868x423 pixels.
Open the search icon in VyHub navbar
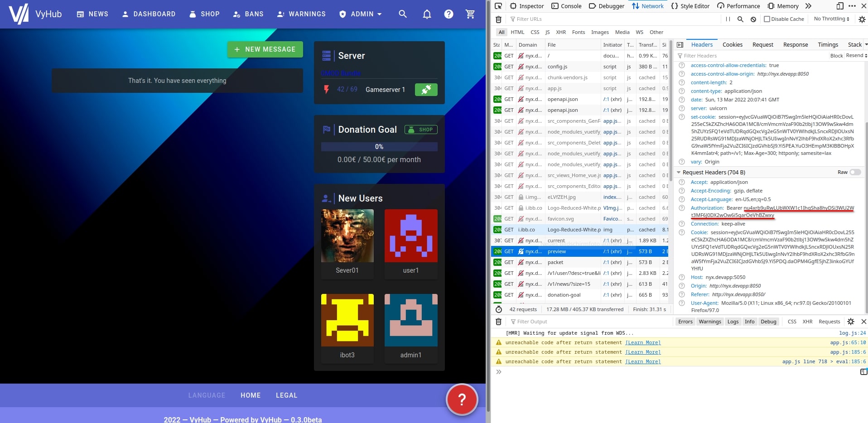pyautogui.click(x=402, y=14)
